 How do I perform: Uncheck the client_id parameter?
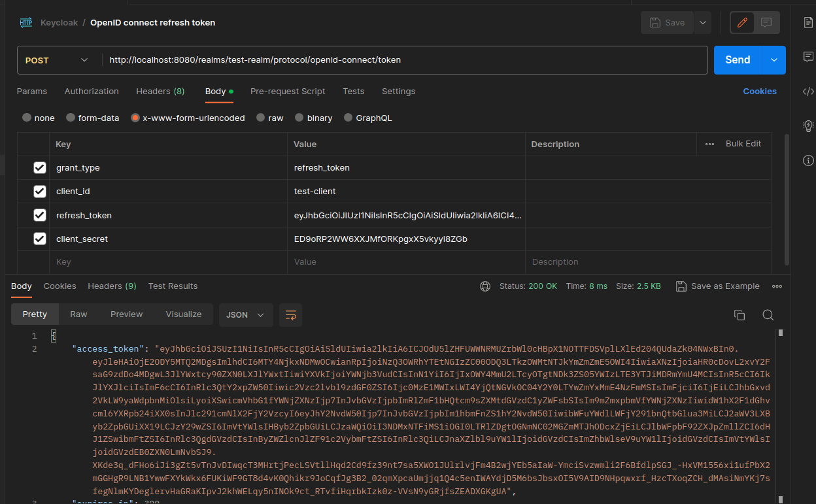[40, 192]
